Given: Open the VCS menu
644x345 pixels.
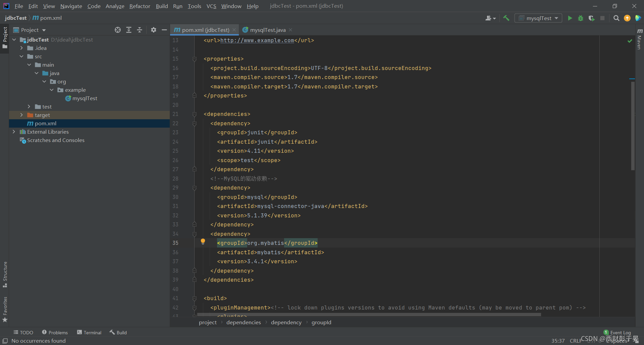Looking at the screenshot, I should (211, 6).
